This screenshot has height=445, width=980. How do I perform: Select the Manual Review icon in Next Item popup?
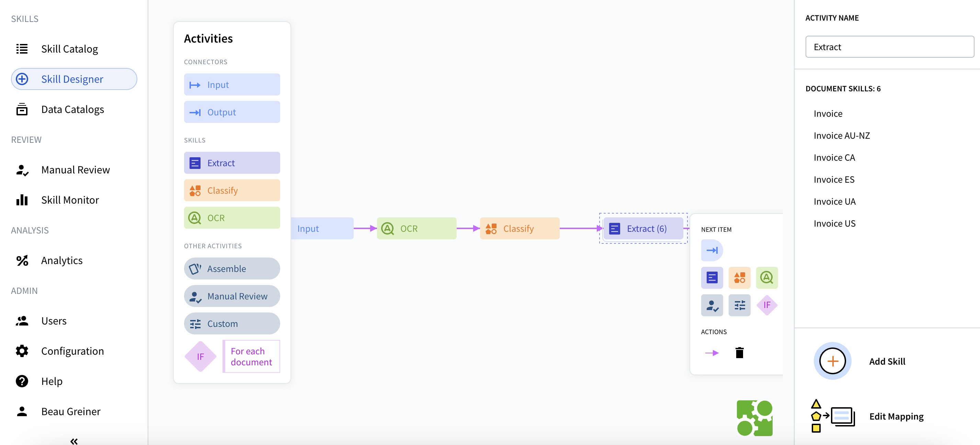point(711,305)
